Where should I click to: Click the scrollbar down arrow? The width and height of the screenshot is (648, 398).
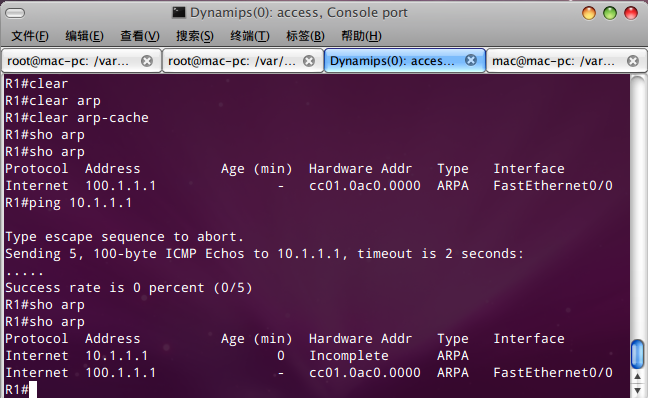637,390
